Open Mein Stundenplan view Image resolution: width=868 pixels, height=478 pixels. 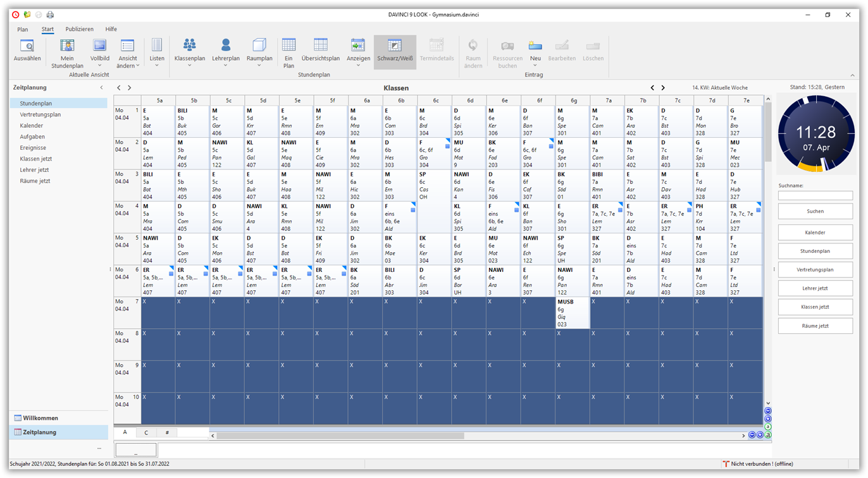67,52
